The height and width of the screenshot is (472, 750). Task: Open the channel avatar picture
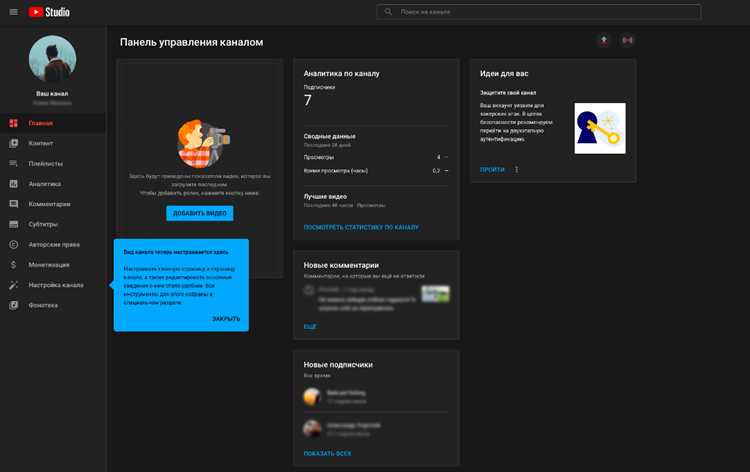coord(52,58)
